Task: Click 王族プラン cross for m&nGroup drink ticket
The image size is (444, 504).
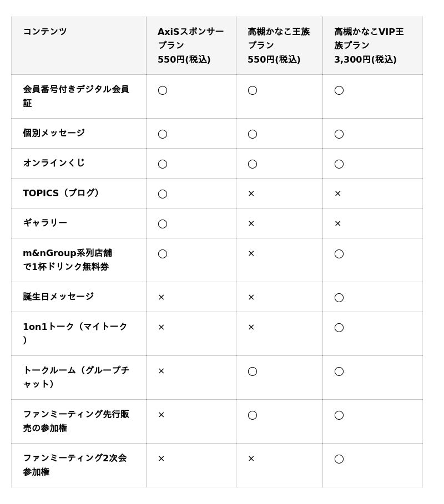Action: (x=251, y=253)
